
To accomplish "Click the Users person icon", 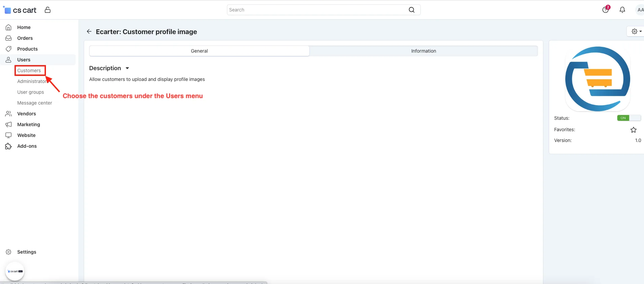I will (x=8, y=60).
